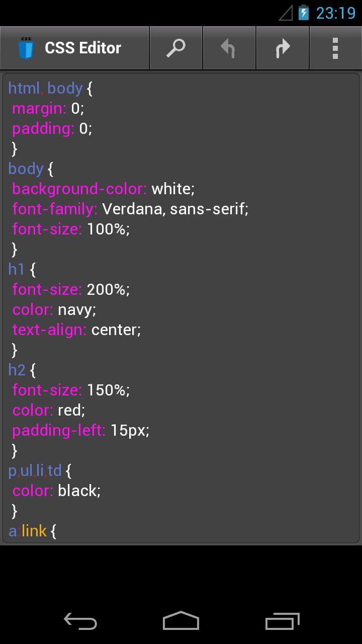Screen dimensions: 362x644
Task: Open the search icon in the toolbar
Action: pyautogui.click(x=175, y=47)
